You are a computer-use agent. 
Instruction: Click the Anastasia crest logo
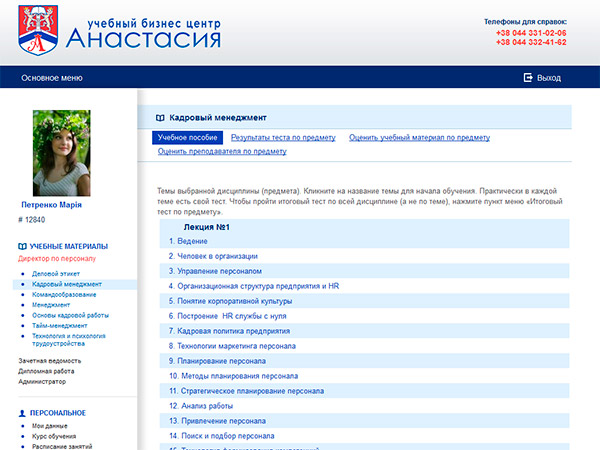(x=39, y=30)
